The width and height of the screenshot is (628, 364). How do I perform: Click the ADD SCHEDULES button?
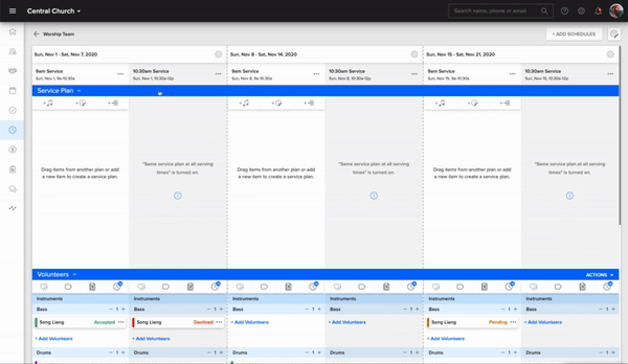click(x=574, y=33)
